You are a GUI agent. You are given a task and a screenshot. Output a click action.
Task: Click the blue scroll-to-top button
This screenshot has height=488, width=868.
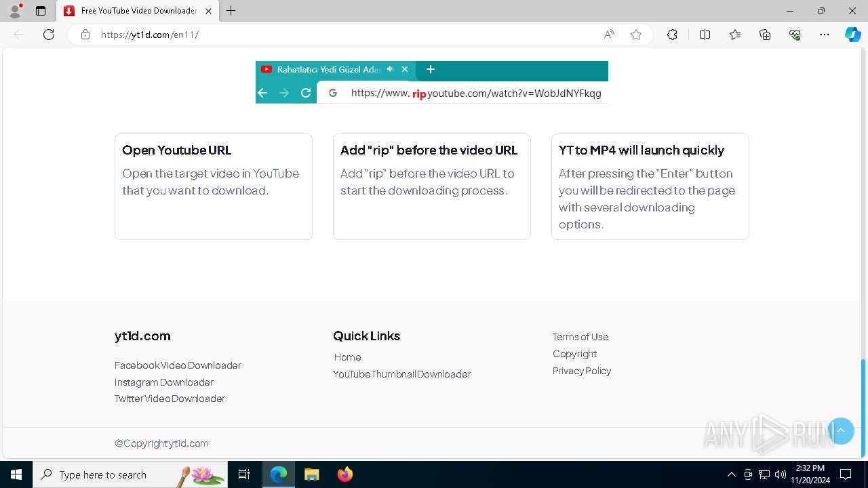pos(841,430)
